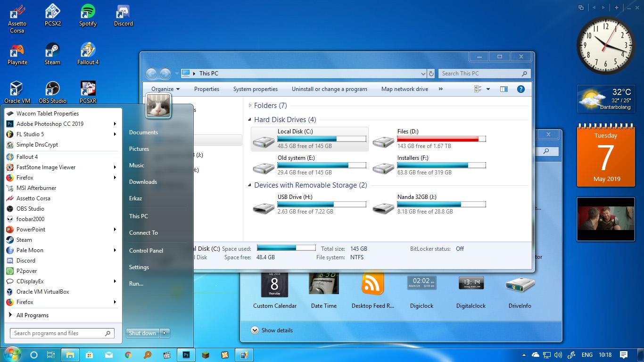Open Wacom Tablet Properties

click(x=62, y=114)
